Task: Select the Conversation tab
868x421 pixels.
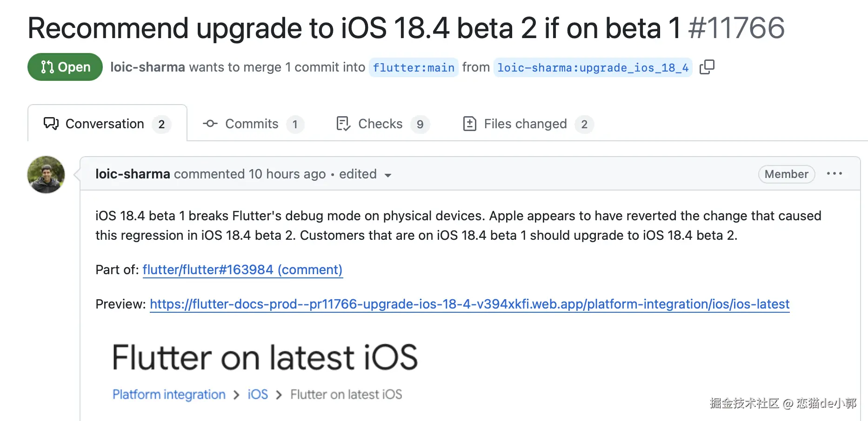Action: [105, 124]
